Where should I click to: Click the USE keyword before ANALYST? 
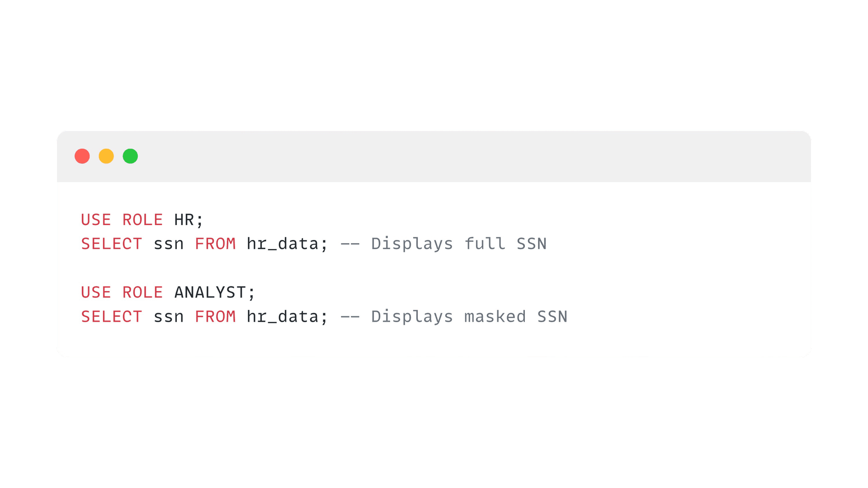(x=96, y=293)
